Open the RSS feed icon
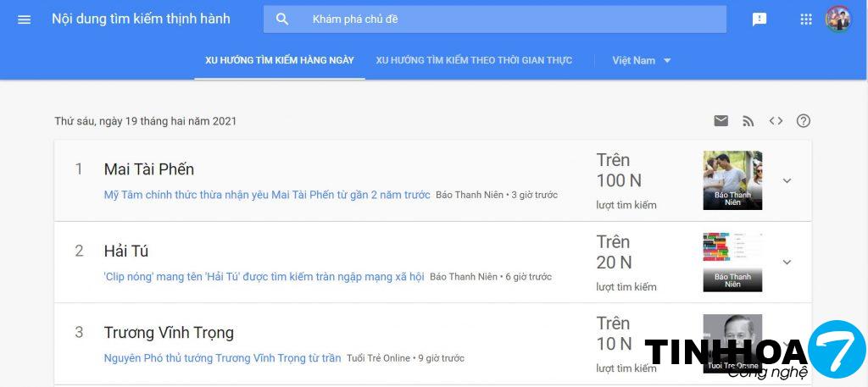This screenshot has width=868, height=387. [748, 121]
